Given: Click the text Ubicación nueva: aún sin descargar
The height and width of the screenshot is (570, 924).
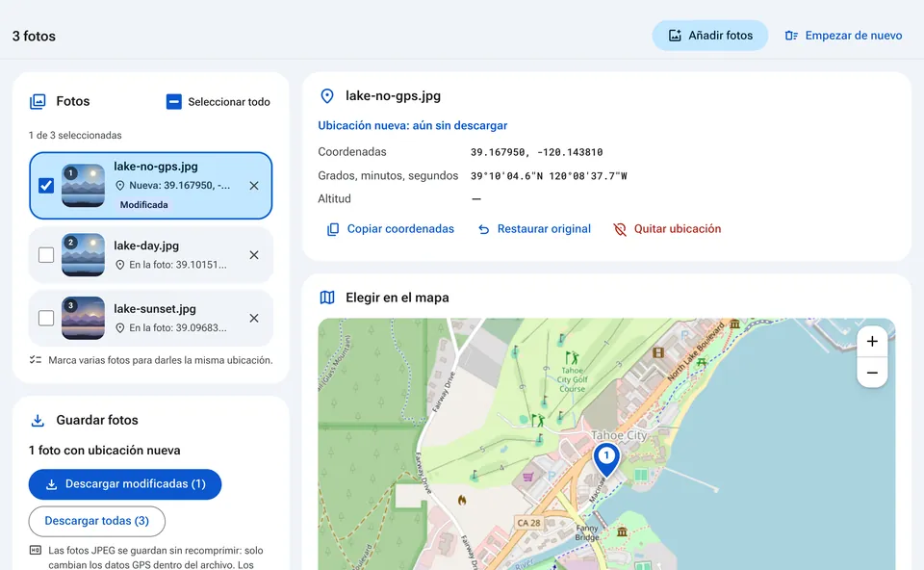Looking at the screenshot, I should coord(413,125).
